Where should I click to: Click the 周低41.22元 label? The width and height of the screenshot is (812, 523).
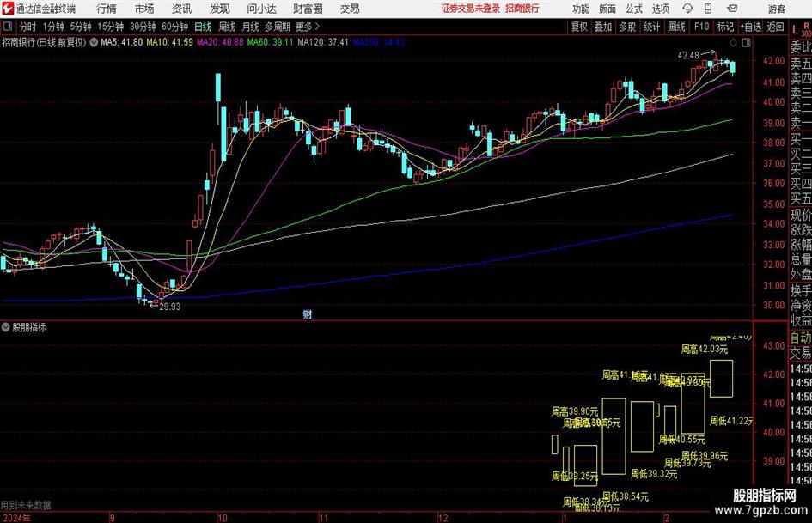coord(732,421)
